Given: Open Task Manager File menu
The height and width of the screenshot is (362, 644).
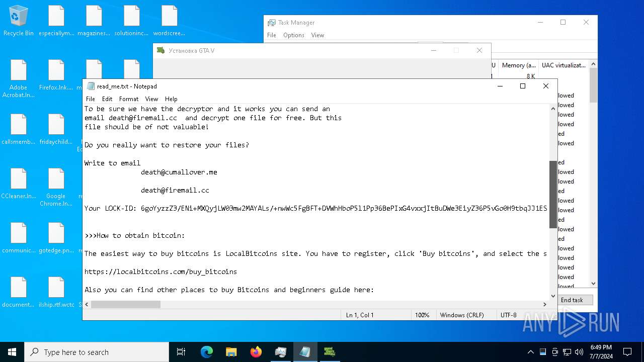Looking at the screenshot, I should point(272,35).
